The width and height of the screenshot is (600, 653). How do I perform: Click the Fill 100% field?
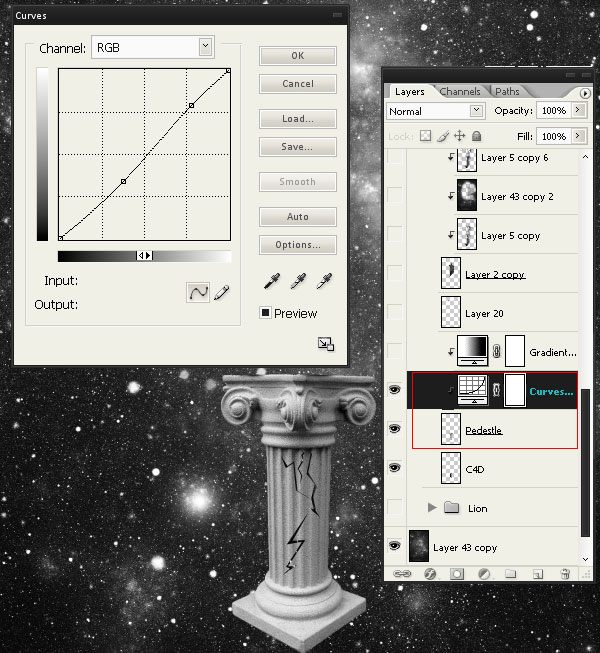(x=554, y=136)
